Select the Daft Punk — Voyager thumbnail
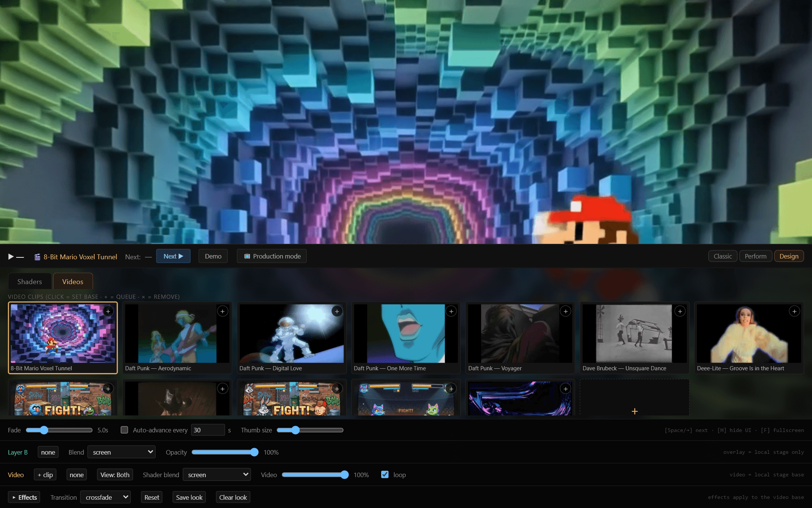812x508 pixels. [520, 333]
